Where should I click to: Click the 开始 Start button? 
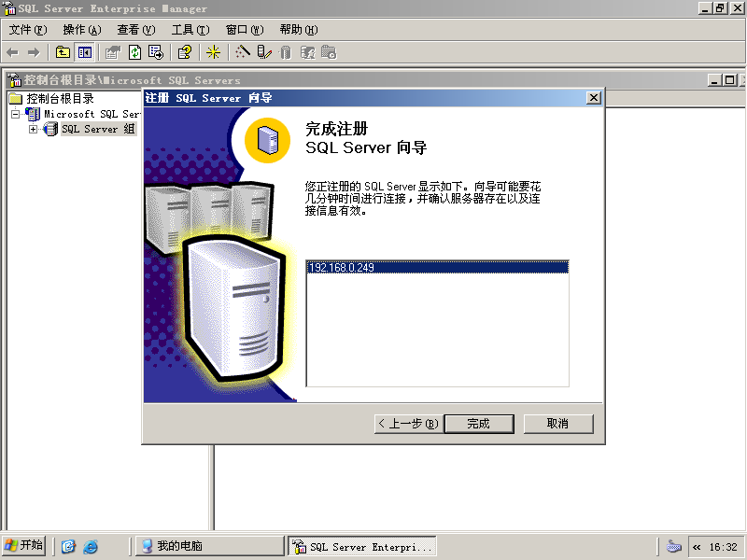click(x=24, y=546)
